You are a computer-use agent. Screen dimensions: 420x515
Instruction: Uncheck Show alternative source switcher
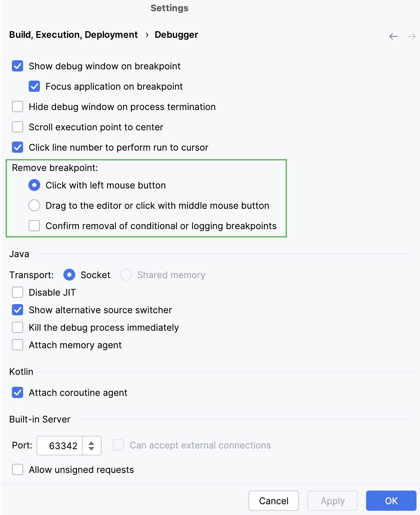click(x=17, y=310)
